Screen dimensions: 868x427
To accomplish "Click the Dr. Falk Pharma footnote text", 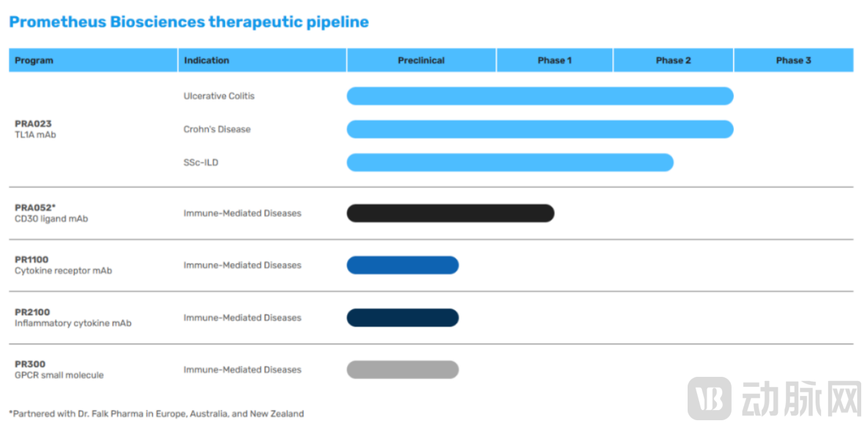I will coord(157,413).
